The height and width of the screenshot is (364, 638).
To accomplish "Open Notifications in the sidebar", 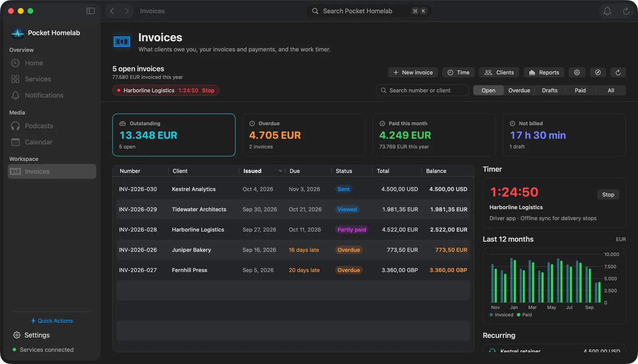I will point(52,95).
